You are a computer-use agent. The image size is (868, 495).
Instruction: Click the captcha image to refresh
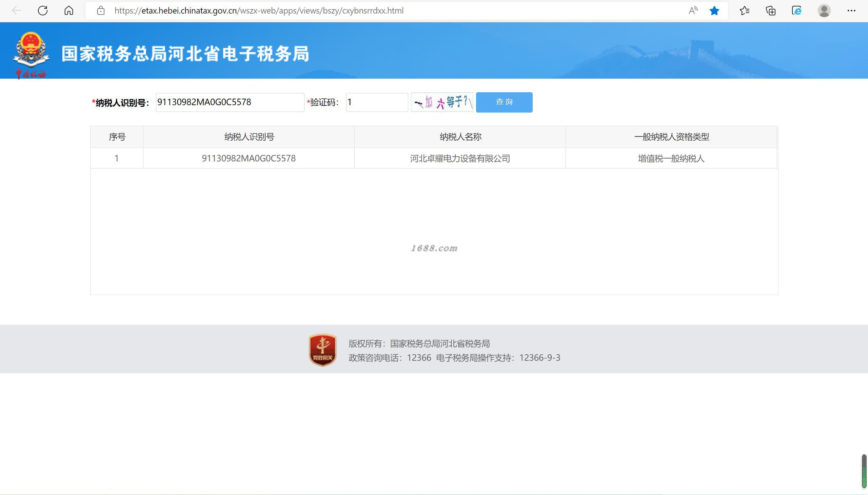pos(442,102)
